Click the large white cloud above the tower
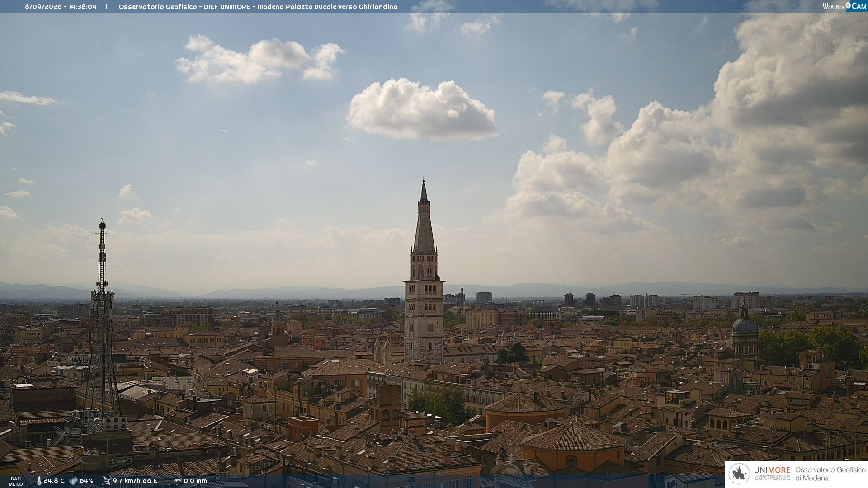Screen dimensions: 868x488 click(x=421, y=109)
